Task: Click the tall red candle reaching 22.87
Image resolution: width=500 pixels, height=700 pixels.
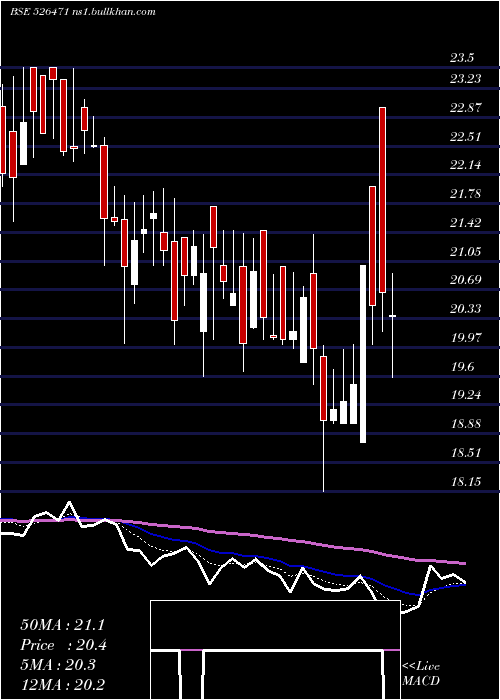Action: pyautogui.click(x=383, y=200)
